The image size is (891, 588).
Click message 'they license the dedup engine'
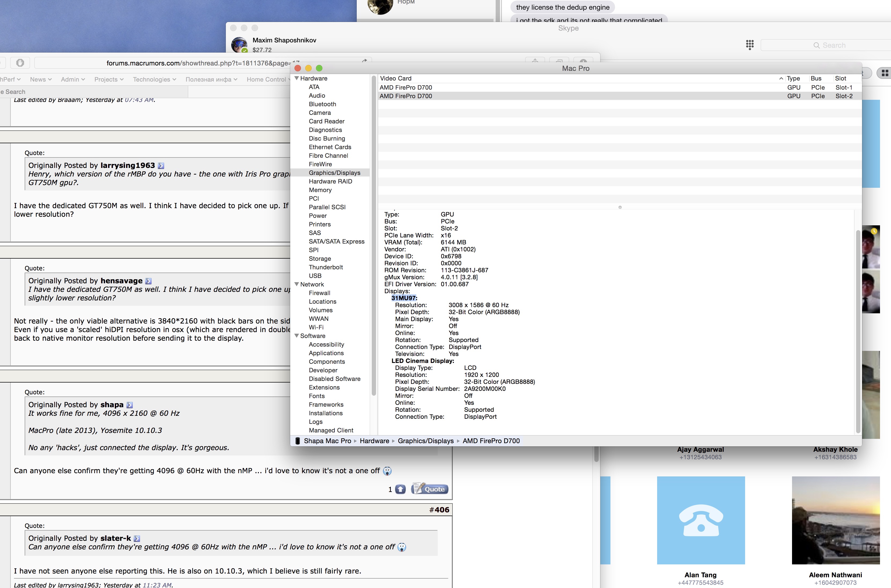(563, 7)
